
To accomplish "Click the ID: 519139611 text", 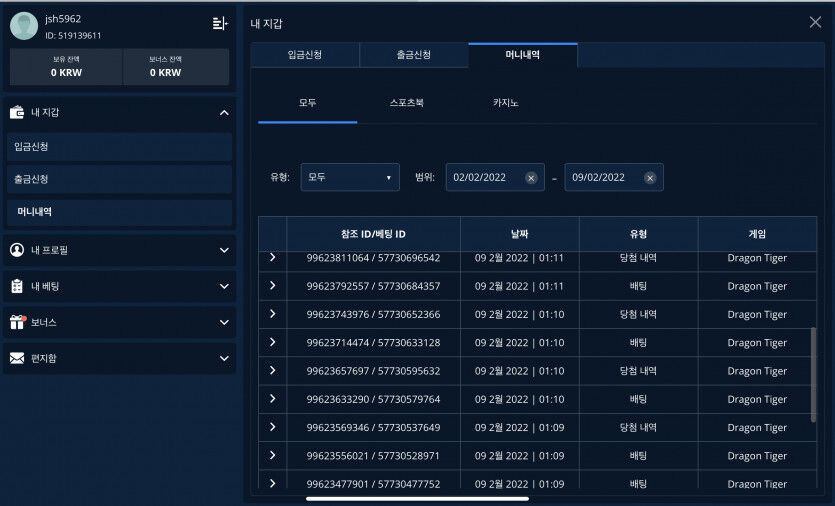I will pyautogui.click(x=73, y=36).
